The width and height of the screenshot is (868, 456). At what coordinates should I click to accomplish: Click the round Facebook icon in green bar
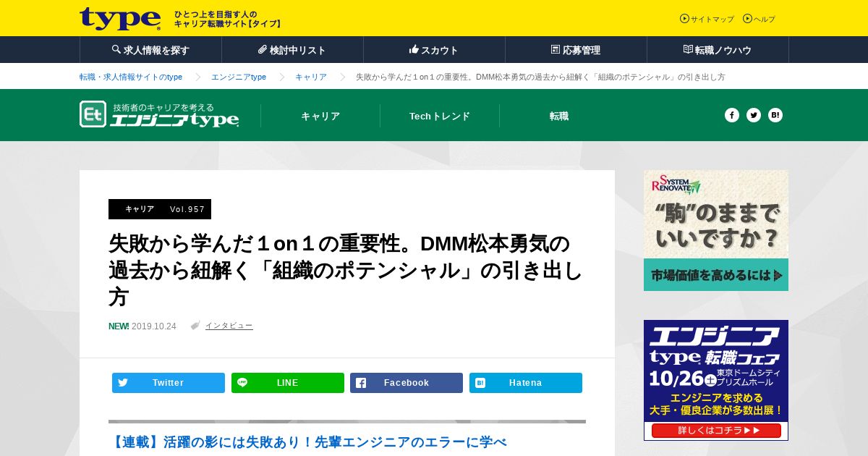tap(732, 115)
